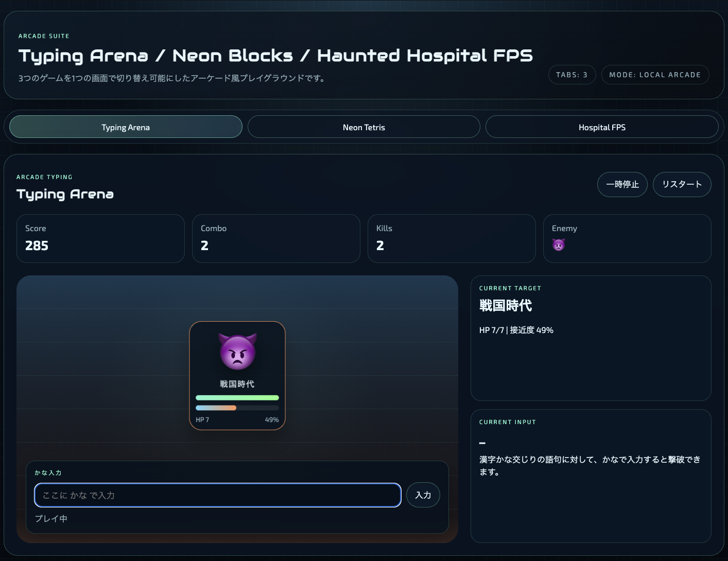This screenshot has width=728, height=561.
Task: Click the devil emoji on the enemy card
Action: (237, 352)
